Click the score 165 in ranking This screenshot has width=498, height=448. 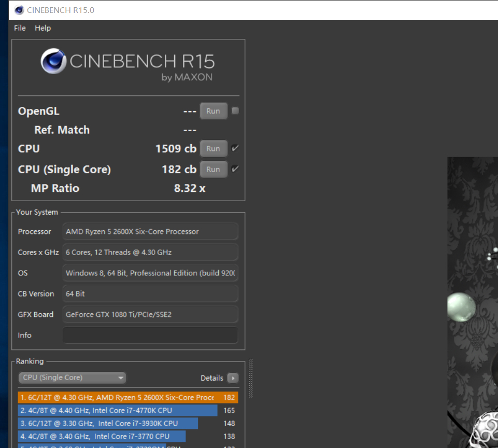(229, 411)
